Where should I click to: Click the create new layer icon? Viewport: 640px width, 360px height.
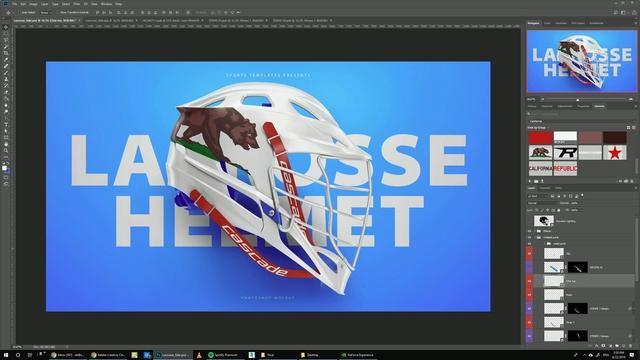(624, 346)
